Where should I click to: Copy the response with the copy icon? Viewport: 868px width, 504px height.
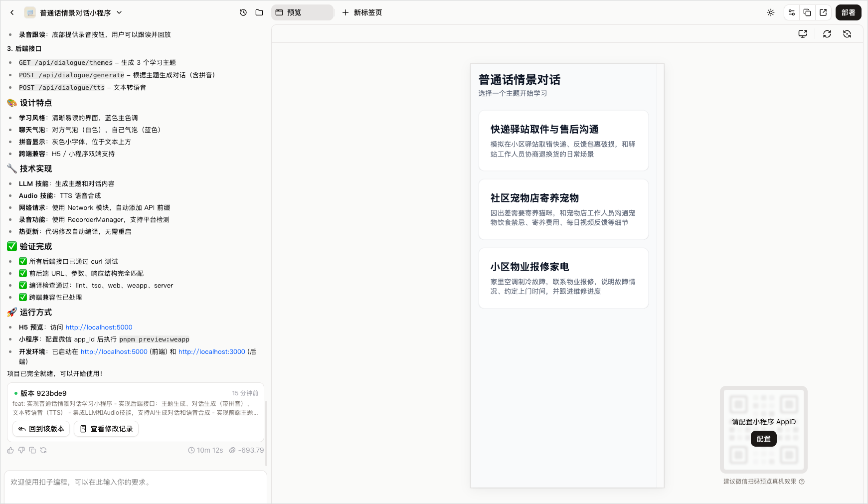[32, 450]
